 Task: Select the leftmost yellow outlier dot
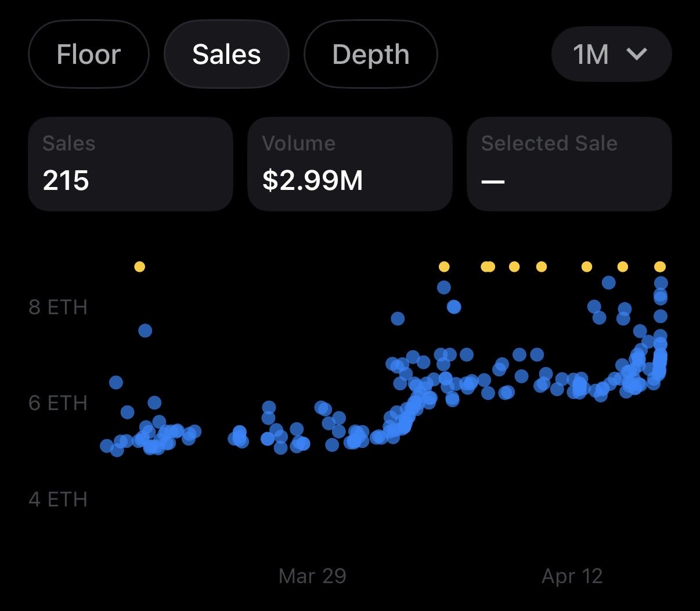pos(139,267)
